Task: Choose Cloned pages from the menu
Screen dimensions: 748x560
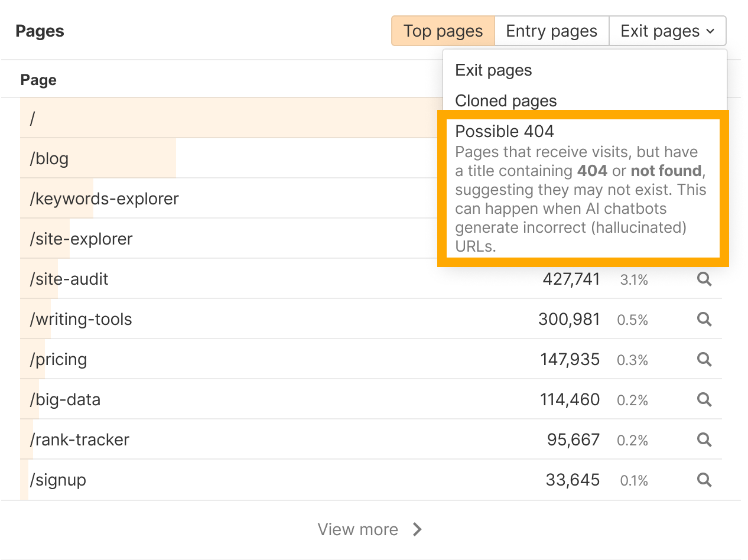Action: coord(506,100)
